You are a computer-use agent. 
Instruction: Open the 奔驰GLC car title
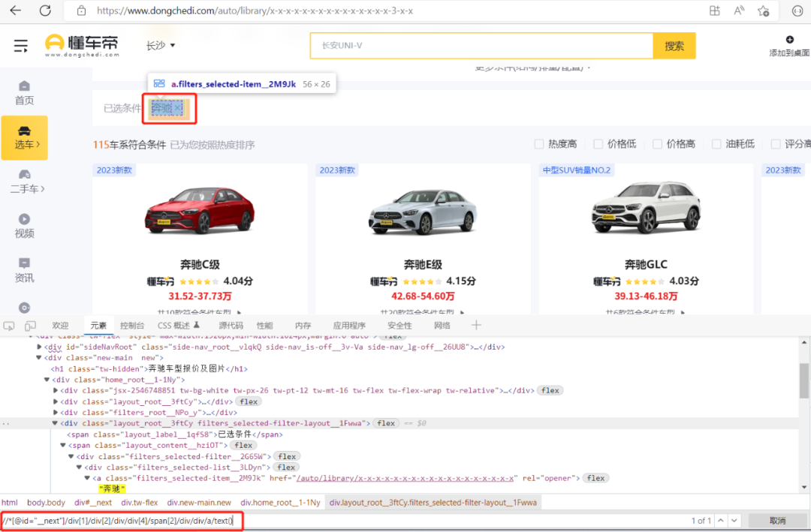[x=646, y=265]
